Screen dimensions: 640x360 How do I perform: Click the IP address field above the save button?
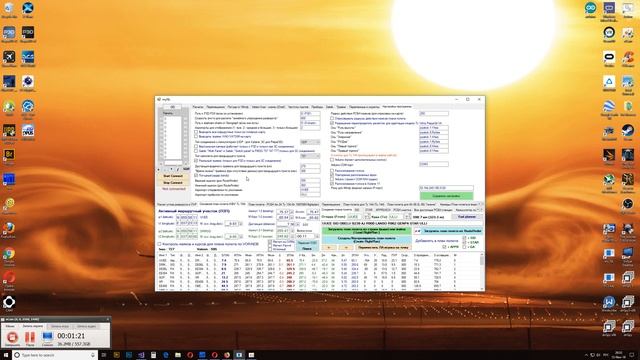pyautogui.click(x=446, y=188)
